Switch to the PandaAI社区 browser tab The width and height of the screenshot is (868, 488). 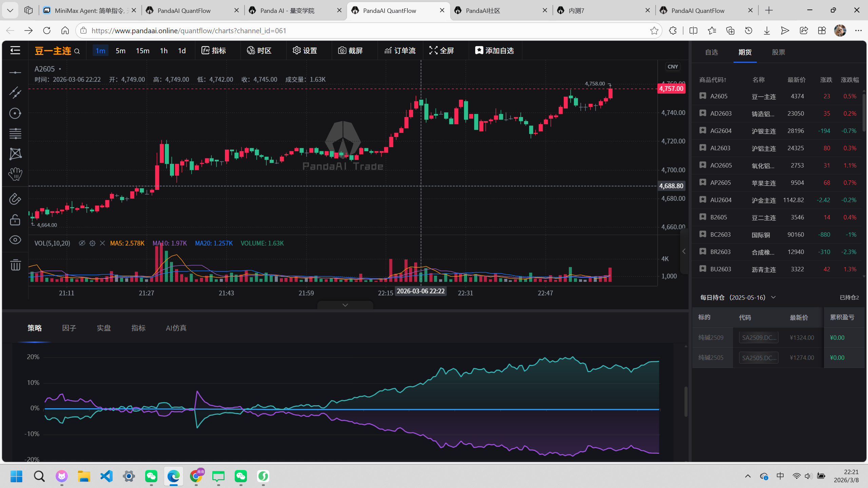pos(501,11)
